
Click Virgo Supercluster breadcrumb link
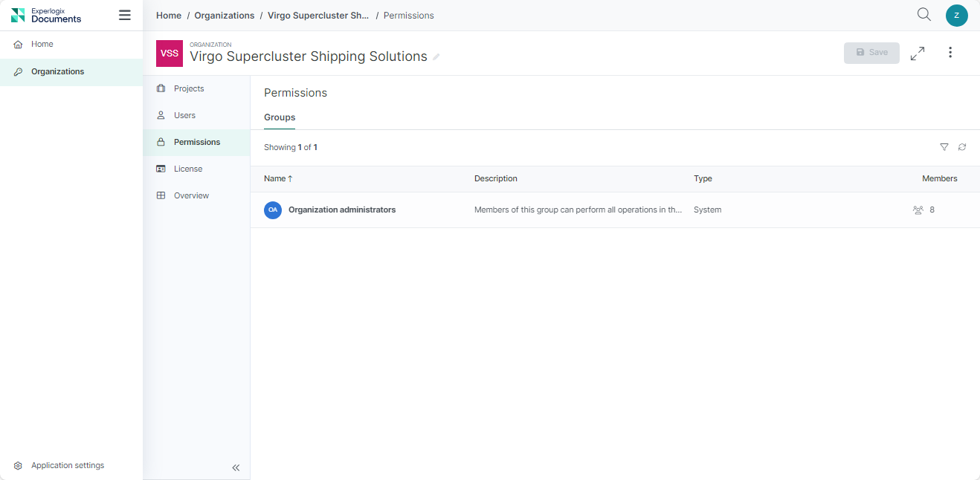318,16
